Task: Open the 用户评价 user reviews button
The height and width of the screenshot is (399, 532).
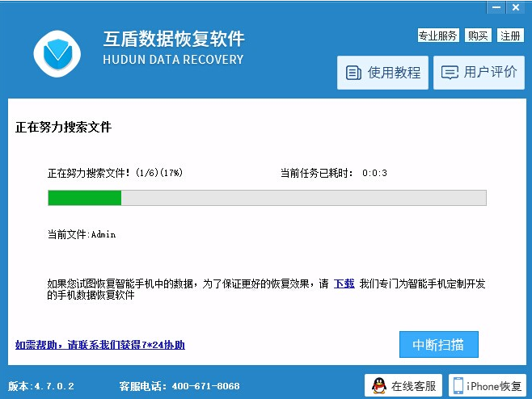Action: pyautogui.click(x=479, y=73)
